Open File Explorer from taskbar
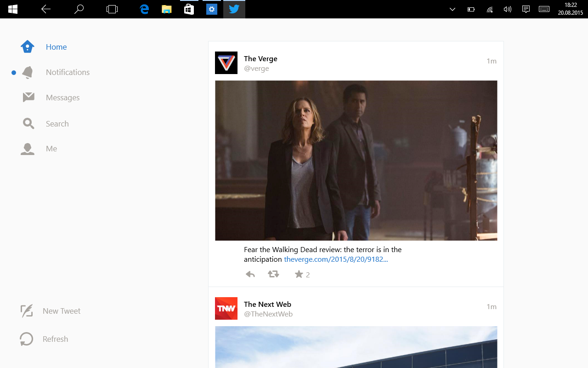Image resolution: width=588 pixels, height=368 pixels. 166,9
